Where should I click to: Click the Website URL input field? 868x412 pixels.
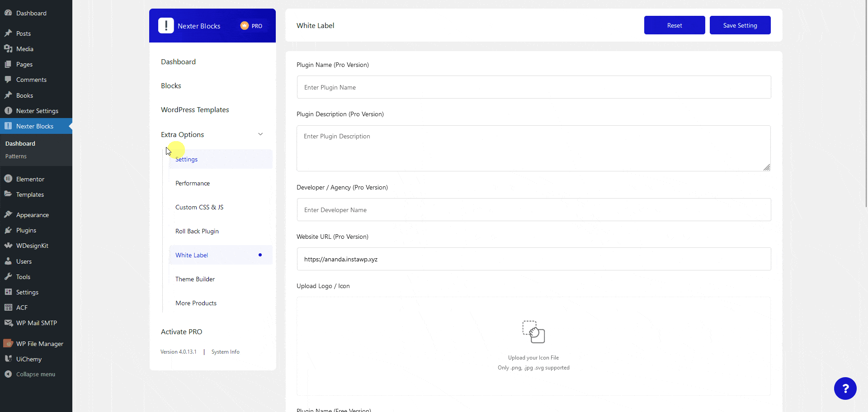533,259
